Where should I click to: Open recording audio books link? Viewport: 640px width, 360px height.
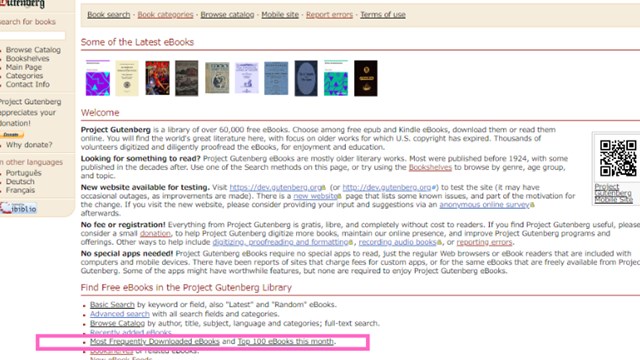click(398, 242)
